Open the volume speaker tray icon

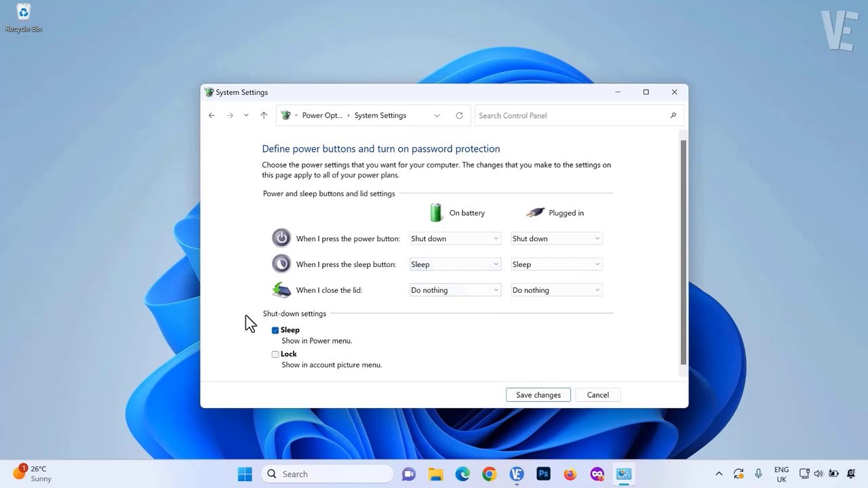(x=818, y=474)
